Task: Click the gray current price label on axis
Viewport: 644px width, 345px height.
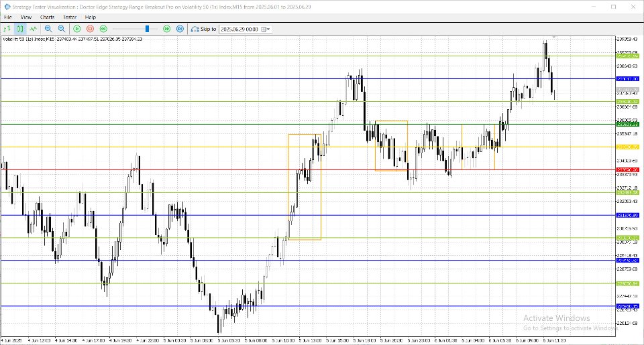Action: point(628,89)
